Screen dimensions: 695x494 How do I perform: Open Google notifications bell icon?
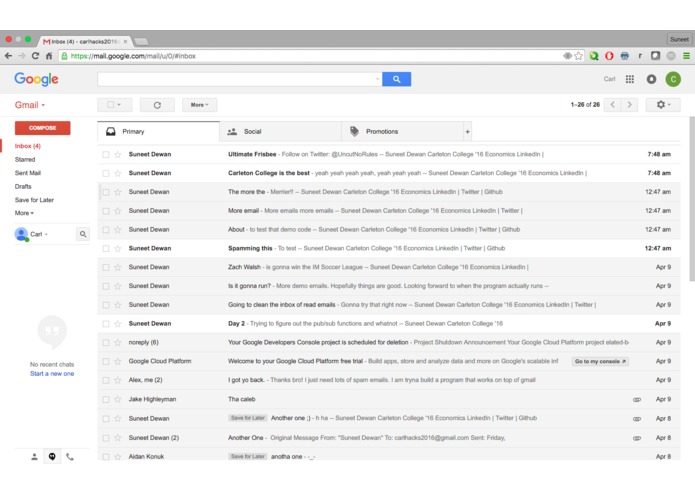tap(651, 79)
